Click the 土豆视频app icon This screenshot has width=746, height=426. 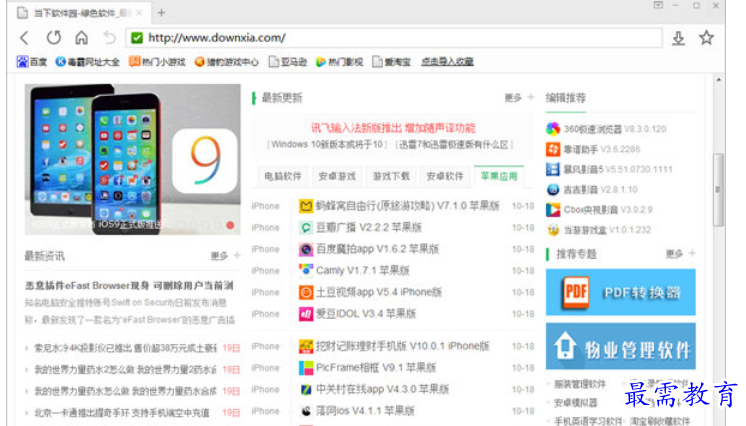305,292
